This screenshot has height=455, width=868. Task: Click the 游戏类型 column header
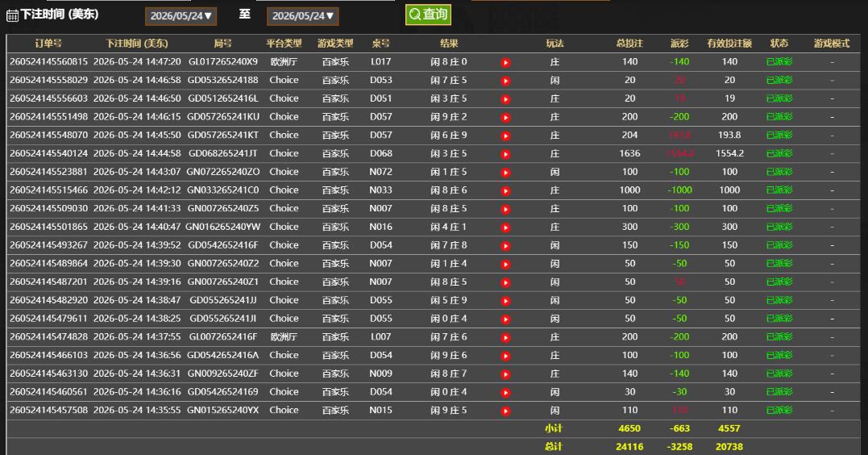[x=335, y=44]
